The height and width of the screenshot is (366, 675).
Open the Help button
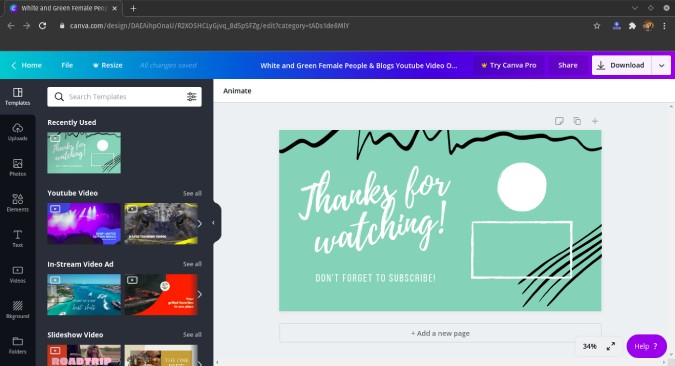[x=646, y=346]
